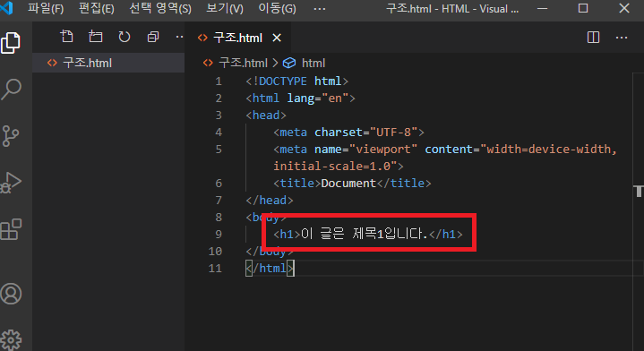This screenshot has height=351, width=644.
Task: Split the editor to the right
Action: click(x=593, y=38)
